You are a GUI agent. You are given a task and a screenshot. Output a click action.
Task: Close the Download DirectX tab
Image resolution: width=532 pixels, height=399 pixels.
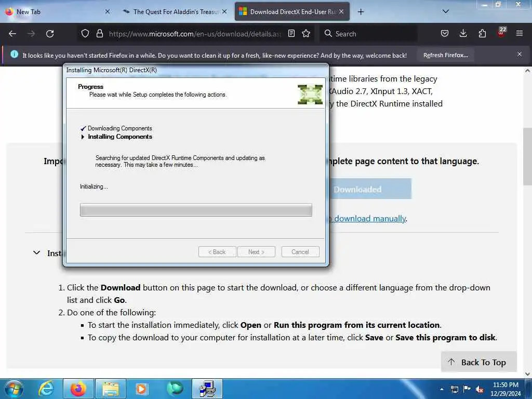[x=342, y=11]
